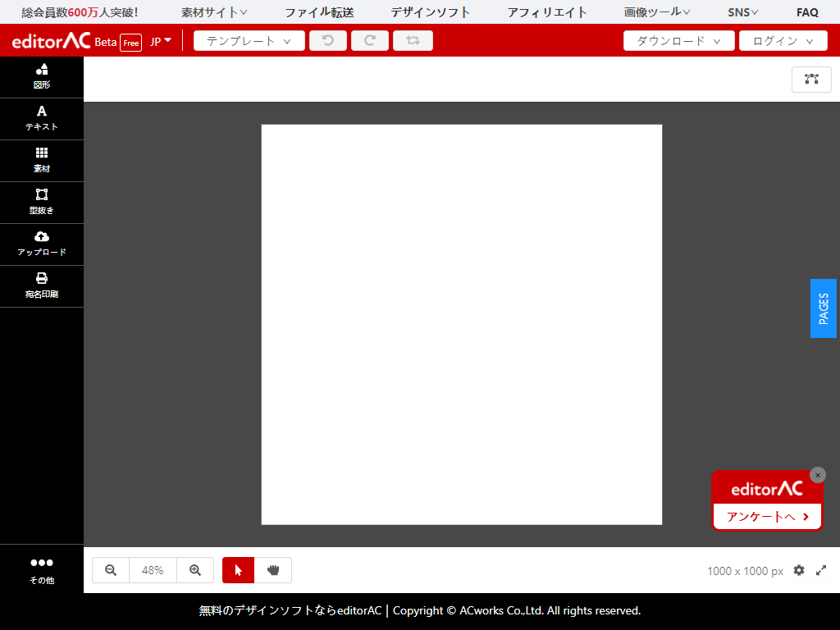Click the undo arrow button
Image resolution: width=840 pixels, height=630 pixels.
[328, 41]
